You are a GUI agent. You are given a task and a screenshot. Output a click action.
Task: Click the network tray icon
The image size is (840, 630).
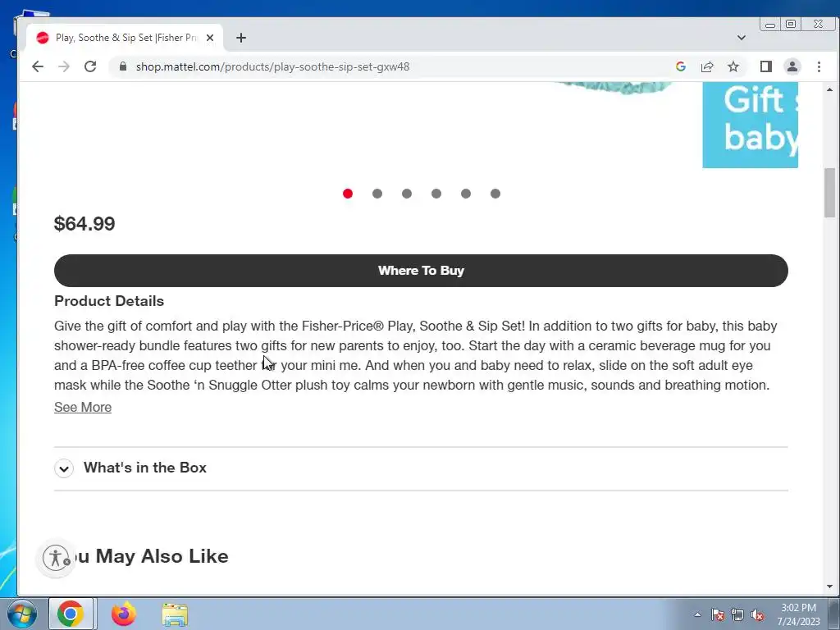[x=737, y=615]
